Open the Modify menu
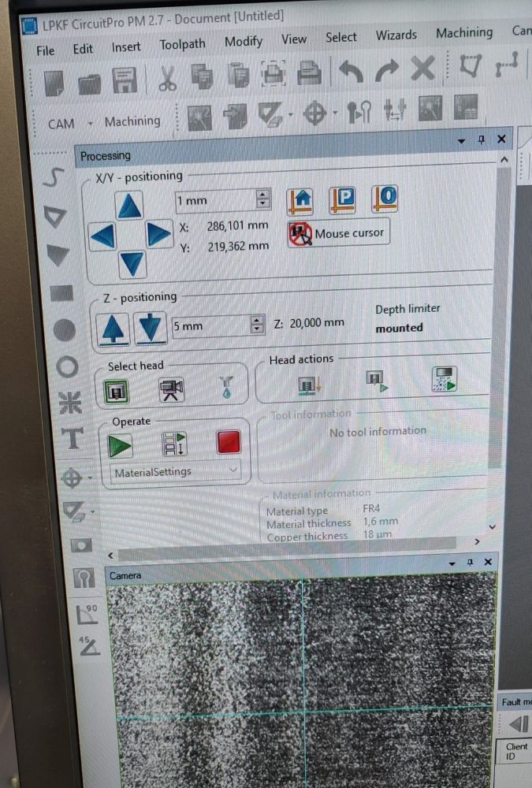The height and width of the screenshot is (788, 532). 244,41
